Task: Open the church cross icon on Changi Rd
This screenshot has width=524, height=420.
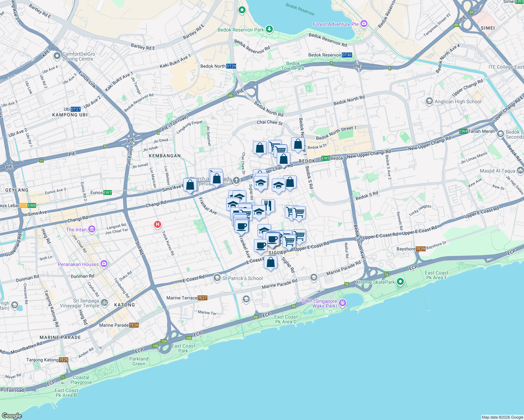Action: tap(236, 181)
